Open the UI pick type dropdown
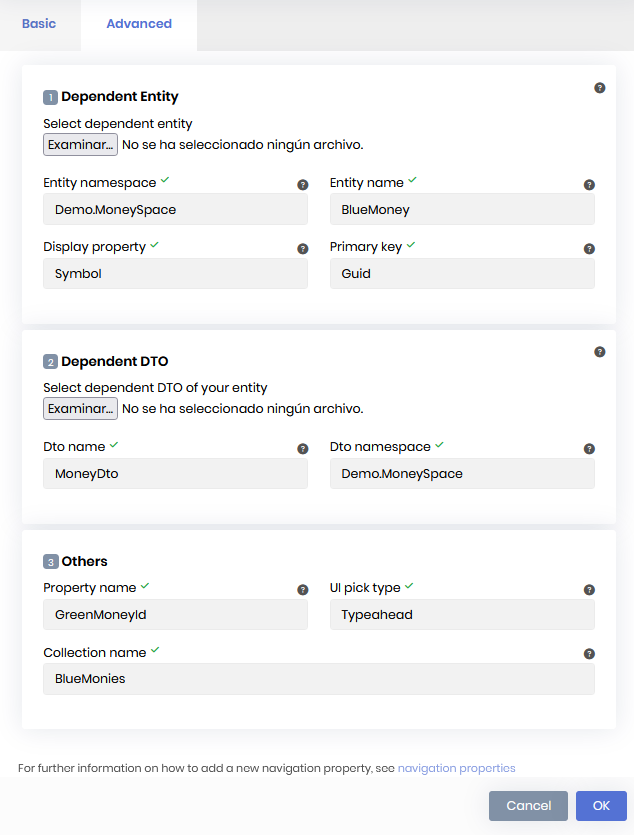Screen dimensions: 634x835 (x=462, y=615)
